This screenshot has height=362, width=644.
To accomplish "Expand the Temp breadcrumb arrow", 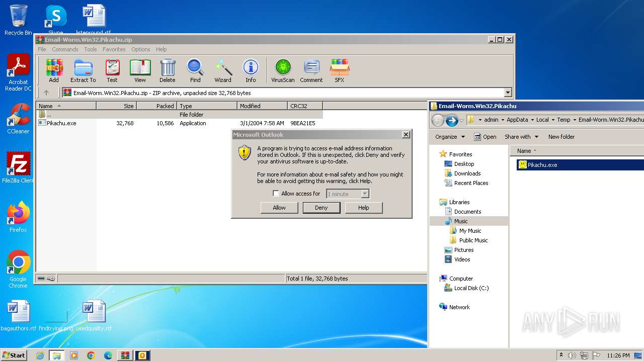I will coord(574,120).
